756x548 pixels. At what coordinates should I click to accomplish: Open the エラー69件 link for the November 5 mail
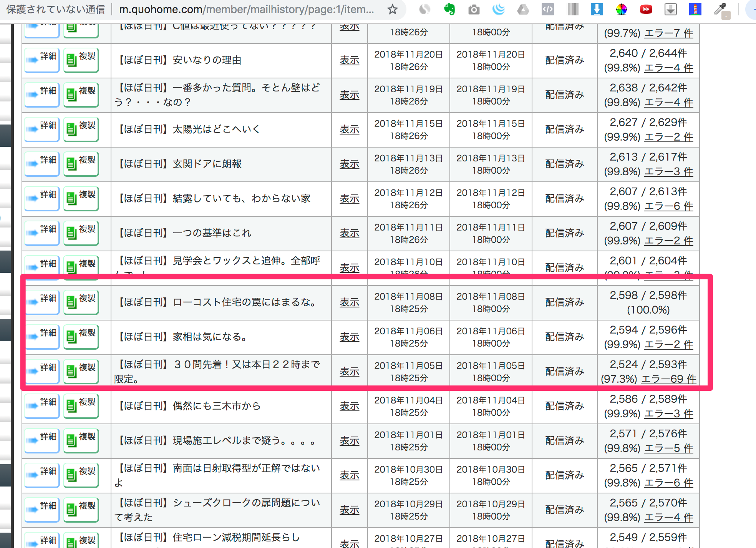pos(668,379)
